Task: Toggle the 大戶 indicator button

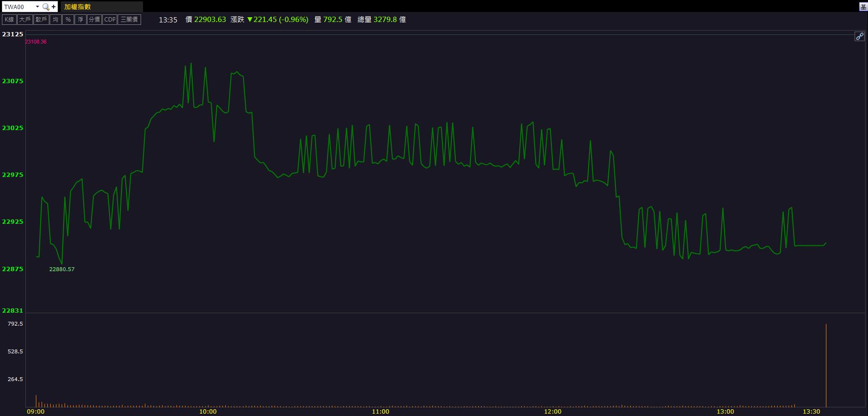Action: click(25, 20)
